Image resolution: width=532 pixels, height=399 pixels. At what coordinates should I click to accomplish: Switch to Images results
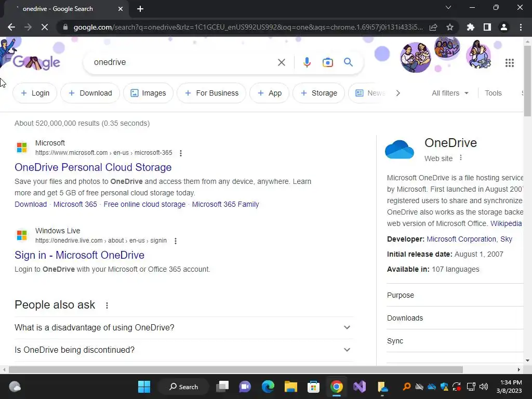pyautogui.click(x=148, y=93)
